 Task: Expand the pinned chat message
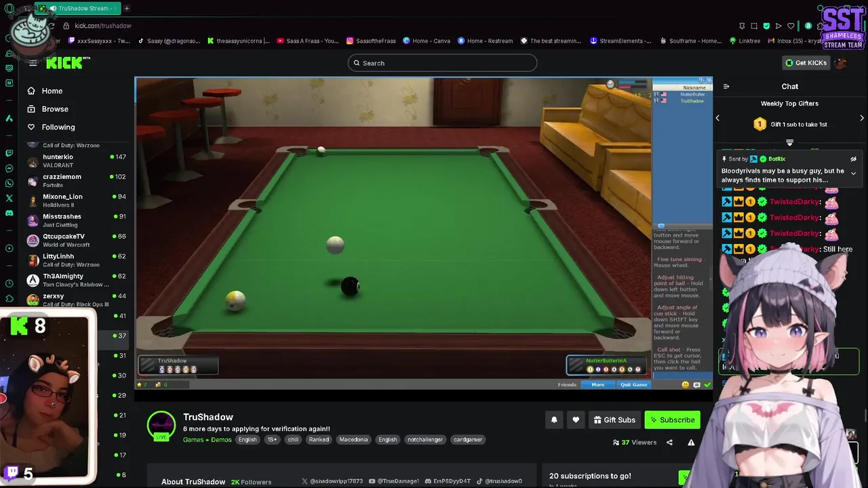point(853,174)
